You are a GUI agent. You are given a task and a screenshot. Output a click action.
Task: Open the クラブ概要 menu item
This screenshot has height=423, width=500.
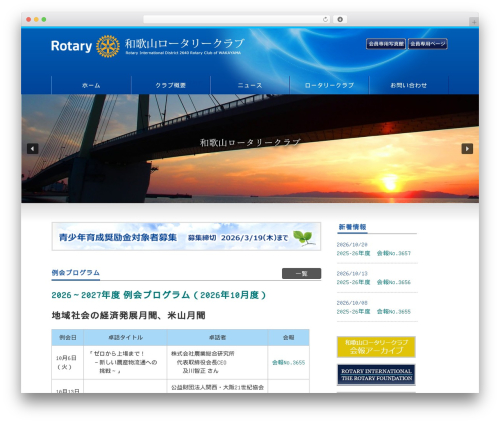click(171, 85)
